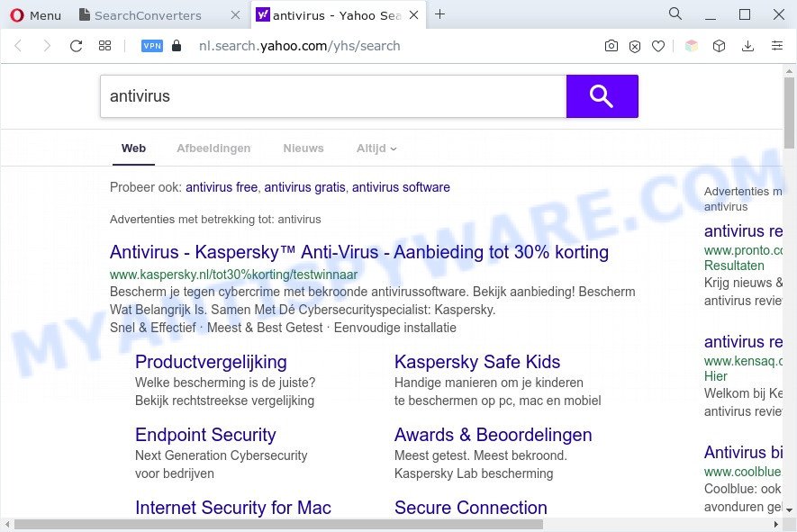Open Kaspersky Anti-Virus 30% korting ad
This screenshot has height=532, width=797.
click(x=359, y=252)
